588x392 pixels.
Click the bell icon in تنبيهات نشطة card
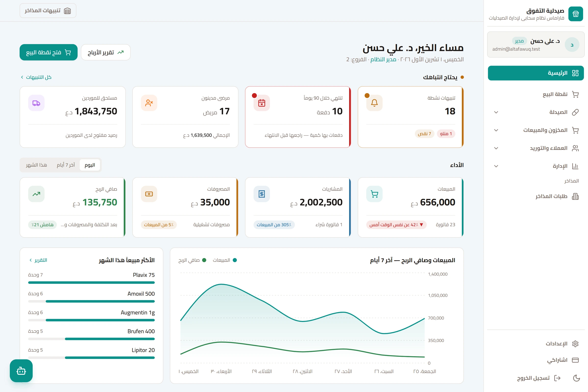pos(374,103)
